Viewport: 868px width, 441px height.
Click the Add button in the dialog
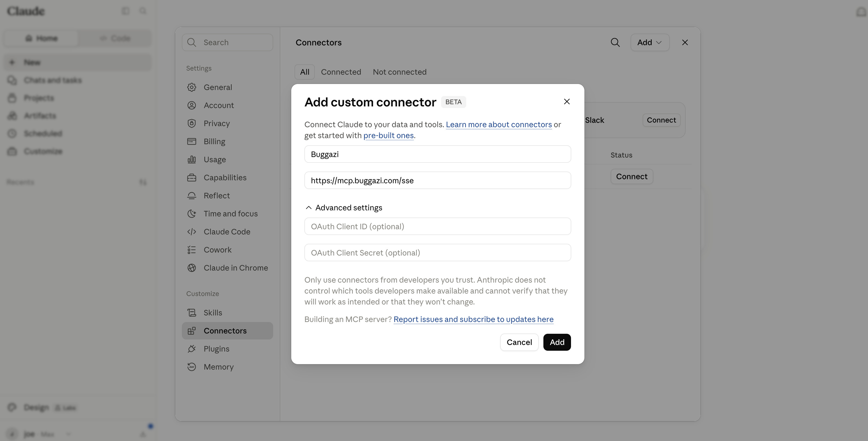pos(557,342)
